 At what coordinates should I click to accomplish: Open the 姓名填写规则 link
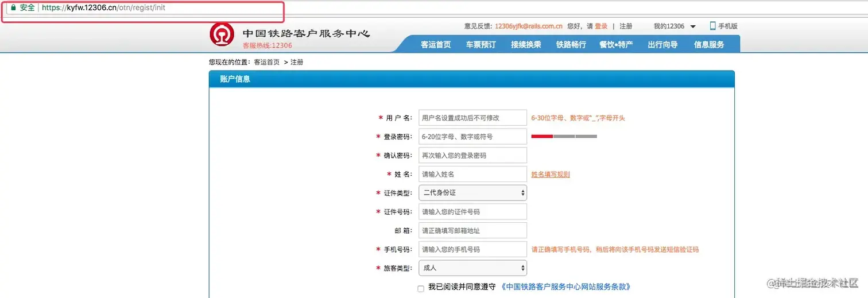click(551, 175)
